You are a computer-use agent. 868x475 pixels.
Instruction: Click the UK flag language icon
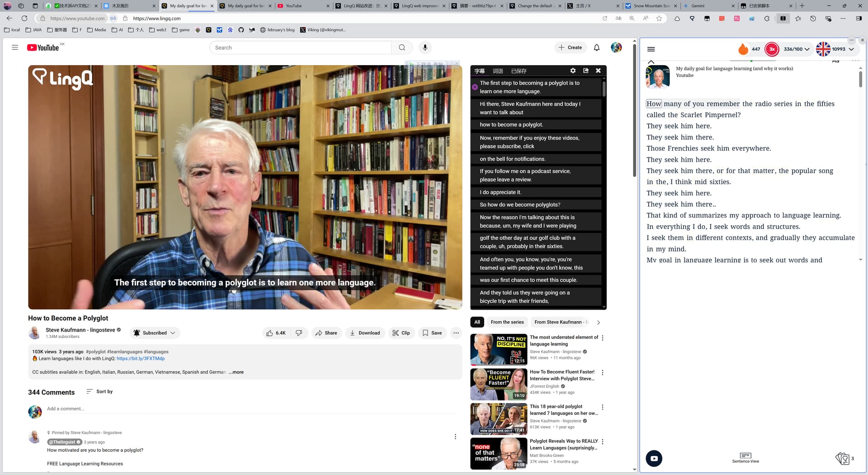(x=823, y=49)
